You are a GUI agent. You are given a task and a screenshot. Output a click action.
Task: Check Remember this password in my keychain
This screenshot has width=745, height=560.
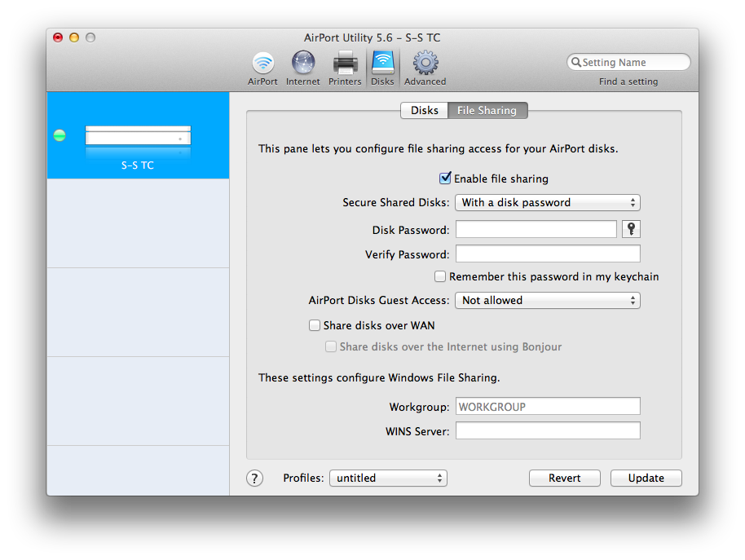440,276
